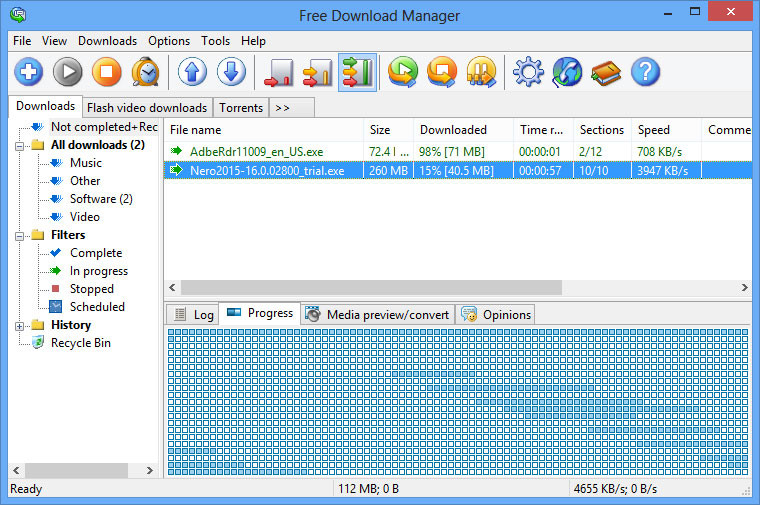Click the green arrow icon beside Nero2015 trial
The image size is (760, 505).
[x=176, y=170]
